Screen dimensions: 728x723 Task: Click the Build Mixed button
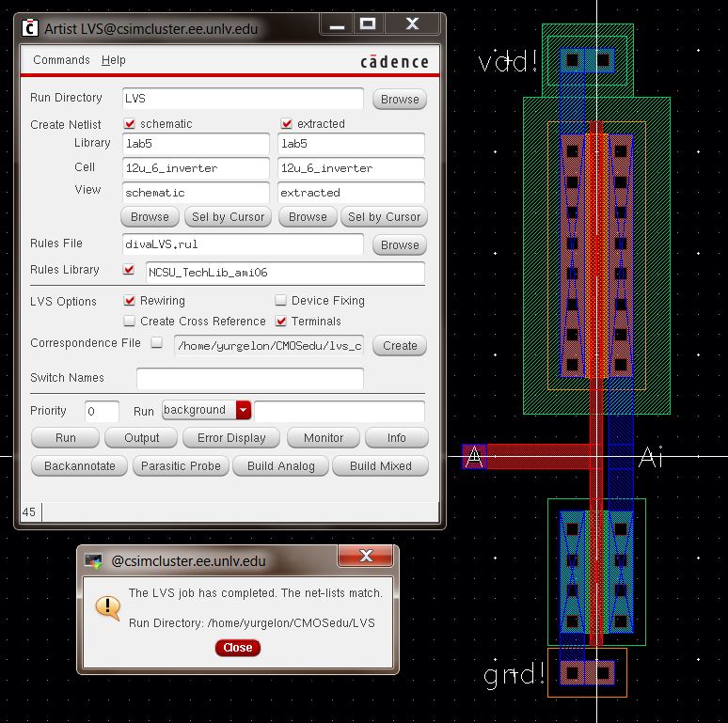tap(381, 466)
